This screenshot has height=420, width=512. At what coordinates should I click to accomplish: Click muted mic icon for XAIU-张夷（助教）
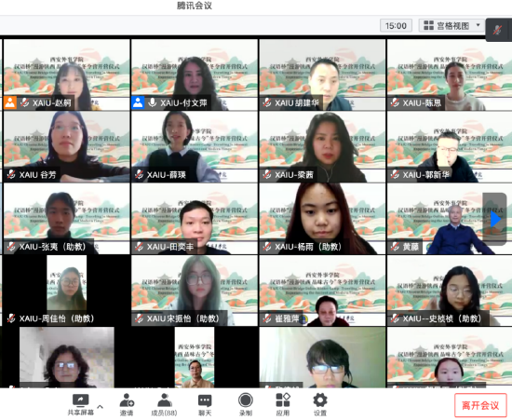click(11, 247)
